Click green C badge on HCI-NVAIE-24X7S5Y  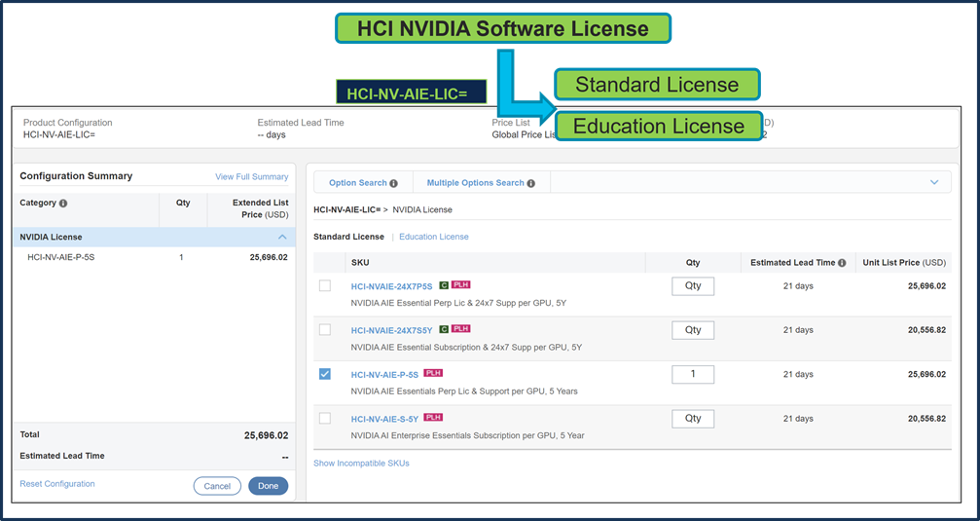444,329
